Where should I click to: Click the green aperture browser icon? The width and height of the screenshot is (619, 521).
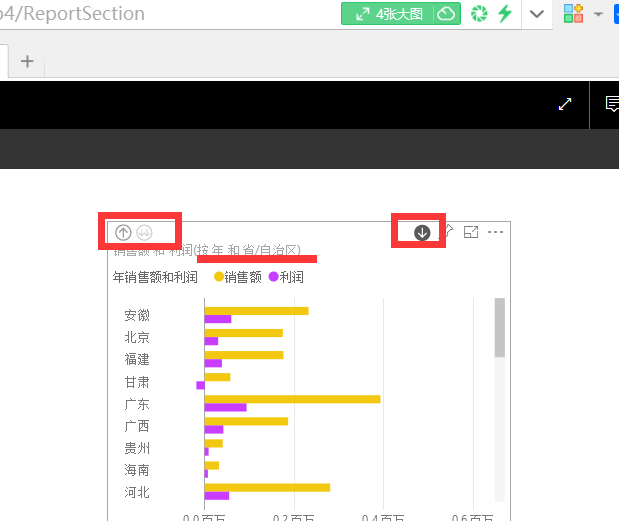point(479,14)
